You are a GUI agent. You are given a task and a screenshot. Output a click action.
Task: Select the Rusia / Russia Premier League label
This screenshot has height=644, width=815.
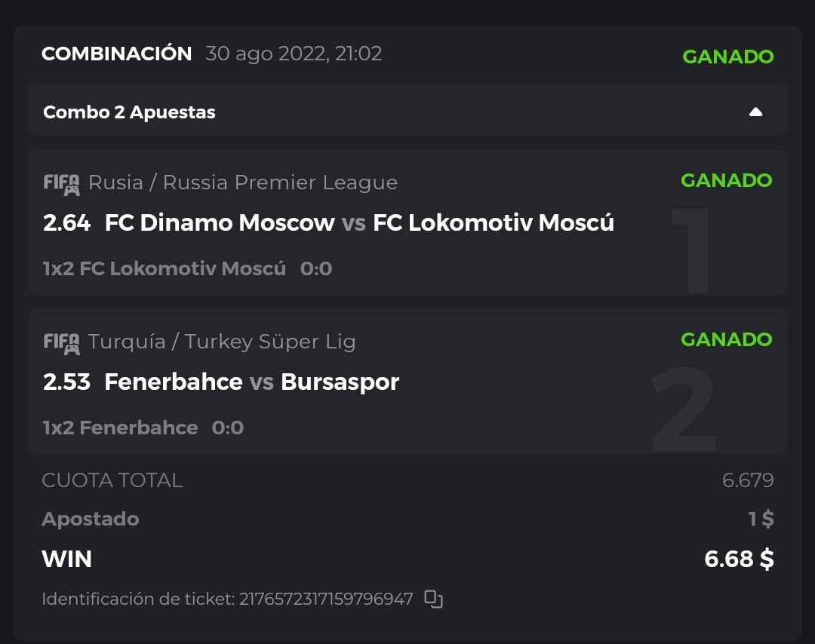(x=242, y=182)
